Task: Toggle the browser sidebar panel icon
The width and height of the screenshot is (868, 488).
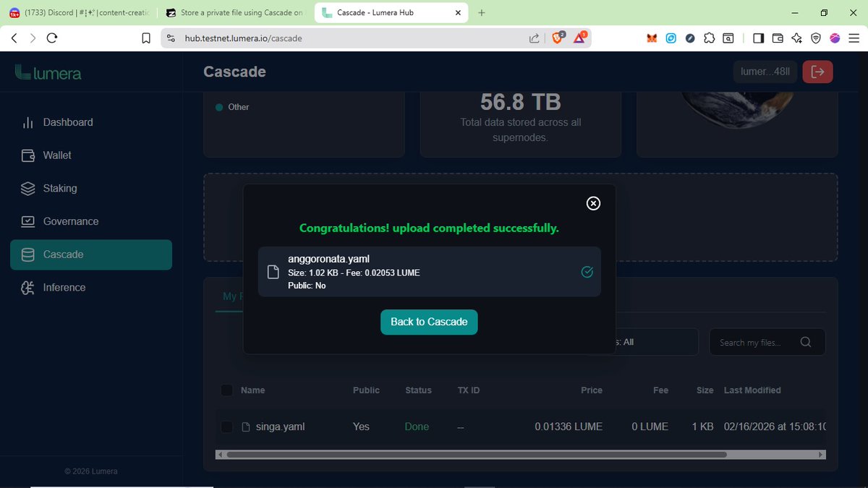Action: pyautogui.click(x=758, y=38)
